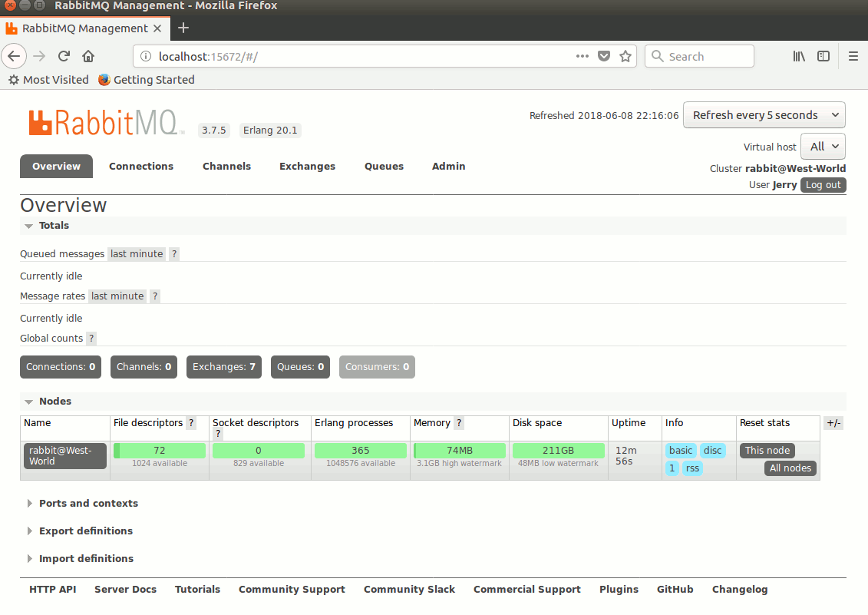Open the Firefox hamburger menu
The image size is (868, 615).
coord(853,56)
